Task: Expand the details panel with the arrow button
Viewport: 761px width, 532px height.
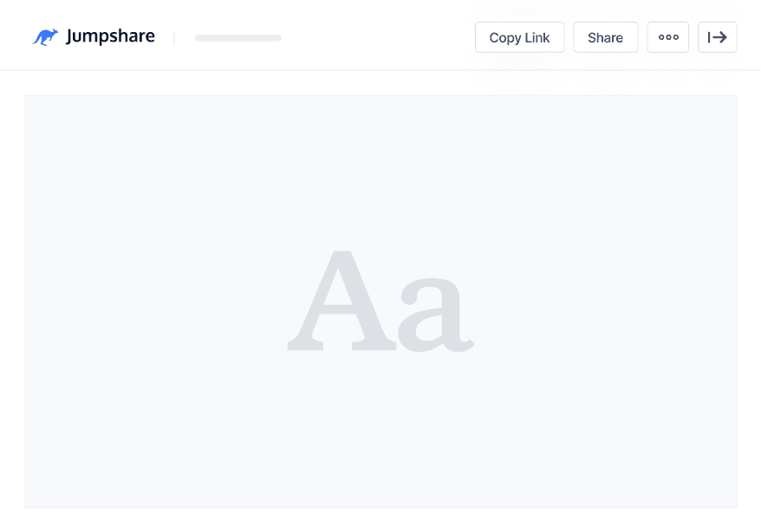Action: [717, 37]
